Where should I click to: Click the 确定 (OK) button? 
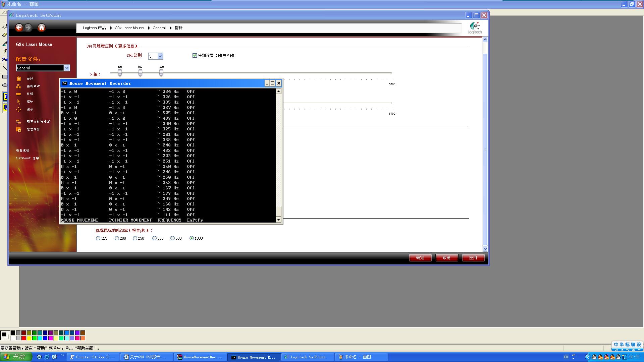click(420, 258)
